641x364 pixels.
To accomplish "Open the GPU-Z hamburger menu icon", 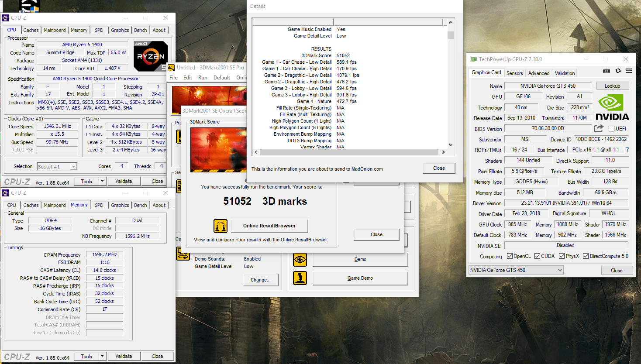I will pos(629,71).
